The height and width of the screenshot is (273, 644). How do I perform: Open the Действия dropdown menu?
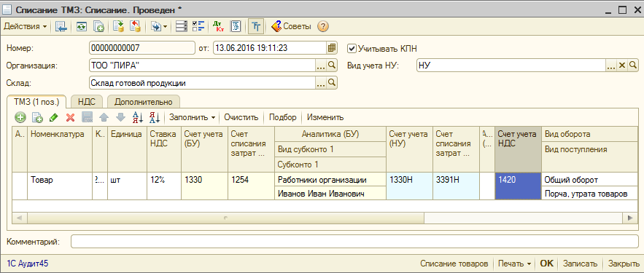tap(25, 27)
